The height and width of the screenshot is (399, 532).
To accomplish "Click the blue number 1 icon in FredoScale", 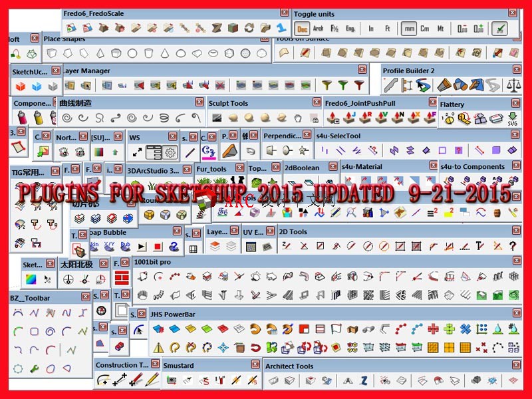I will click(281, 27).
